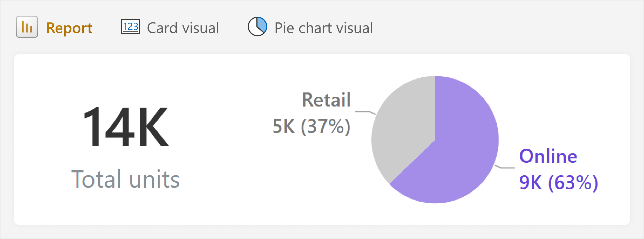
Task: Select the Report label text
Action: point(69,28)
